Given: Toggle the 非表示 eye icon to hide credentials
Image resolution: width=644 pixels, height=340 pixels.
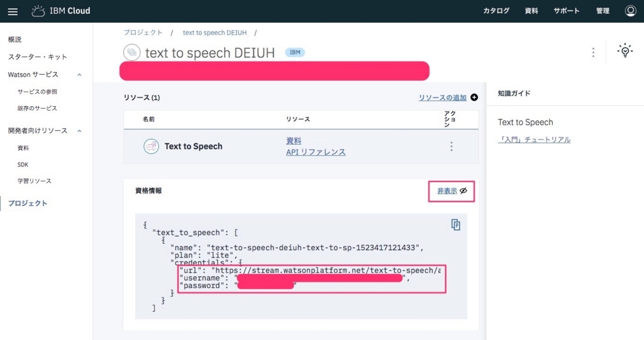Looking at the screenshot, I should (x=464, y=190).
